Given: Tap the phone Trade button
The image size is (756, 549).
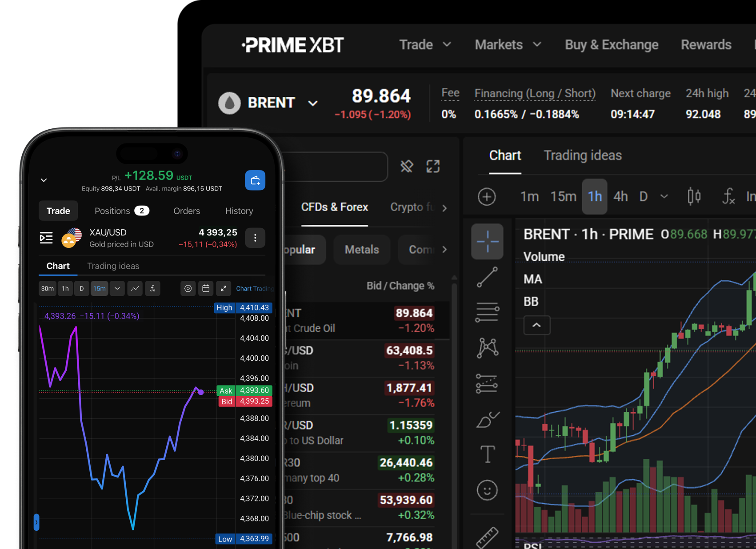Looking at the screenshot, I should [x=58, y=211].
